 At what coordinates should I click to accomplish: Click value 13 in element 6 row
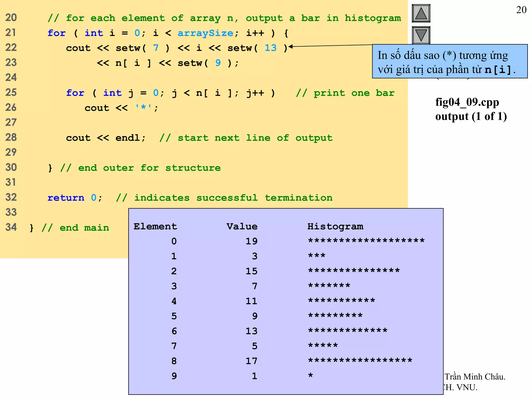tap(251, 331)
